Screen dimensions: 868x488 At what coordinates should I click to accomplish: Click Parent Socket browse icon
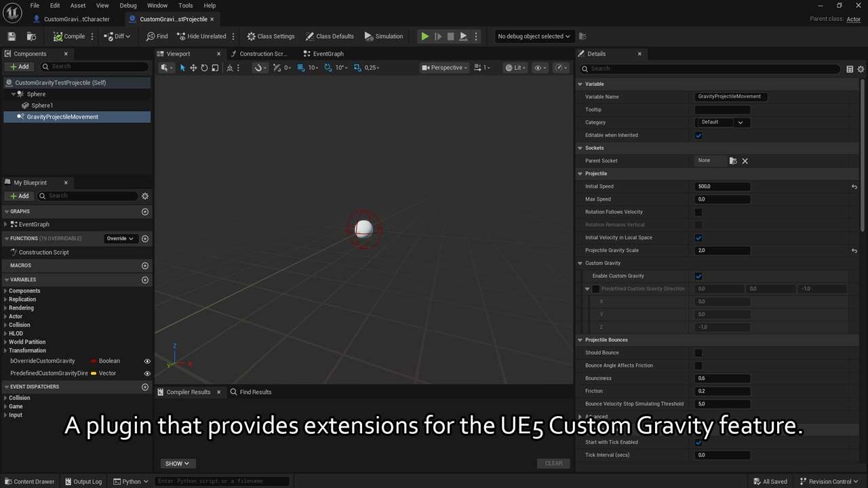(x=733, y=161)
